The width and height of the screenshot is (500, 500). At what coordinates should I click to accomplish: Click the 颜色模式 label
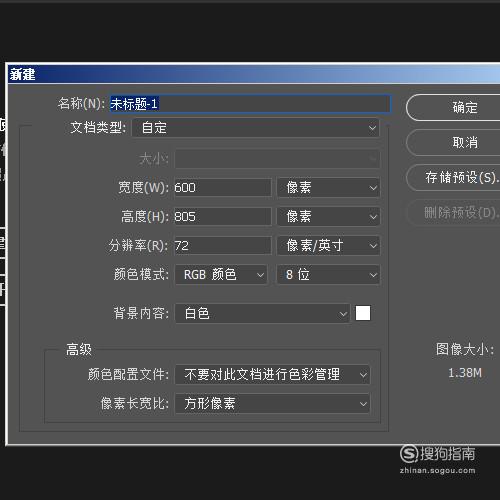tap(141, 275)
